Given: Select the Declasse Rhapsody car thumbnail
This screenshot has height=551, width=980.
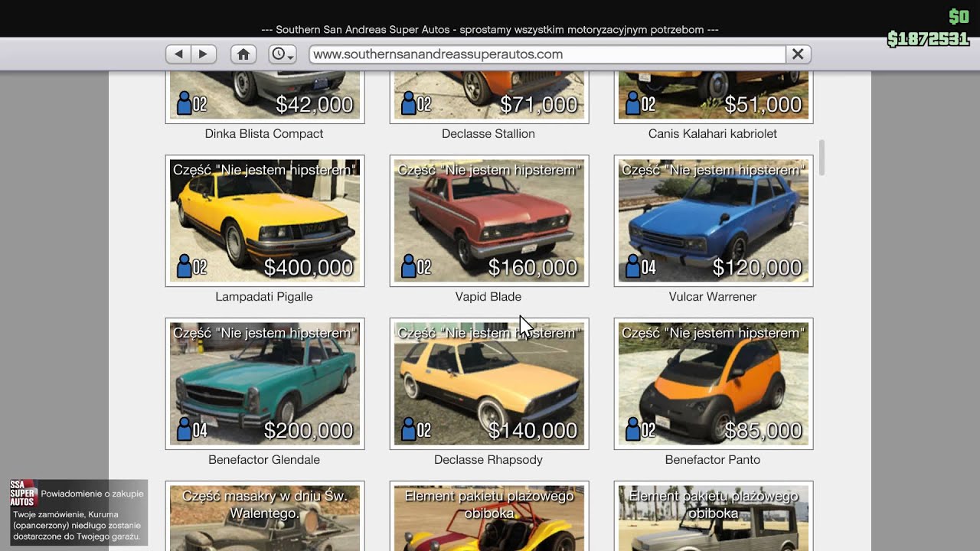Looking at the screenshot, I should [x=489, y=384].
